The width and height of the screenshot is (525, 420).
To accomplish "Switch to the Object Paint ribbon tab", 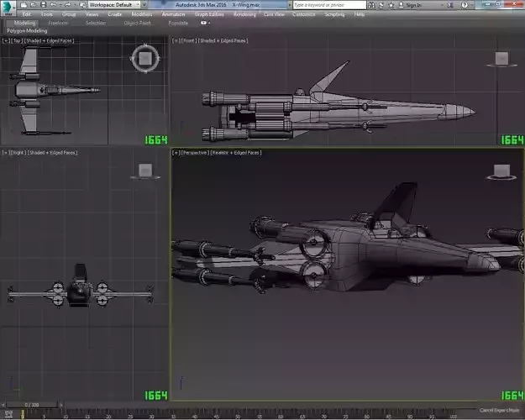I will (x=137, y=23).
